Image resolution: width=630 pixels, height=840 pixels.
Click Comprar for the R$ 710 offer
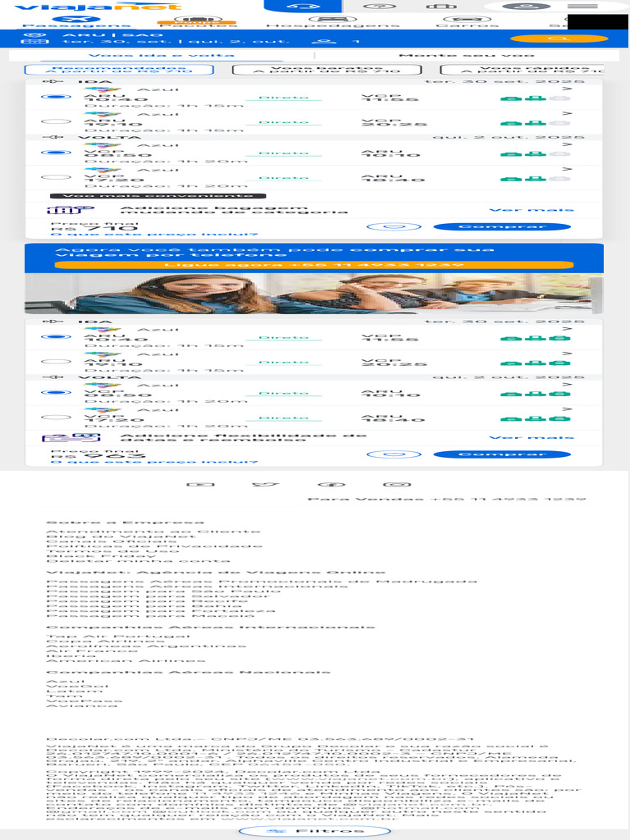(502, 227)
